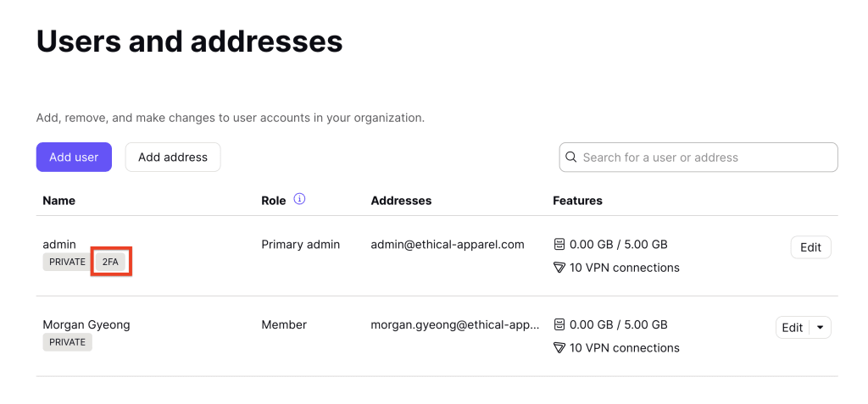
Task: Click Morgan Gyeong's VPN shield icon
Action: (559, 348)
